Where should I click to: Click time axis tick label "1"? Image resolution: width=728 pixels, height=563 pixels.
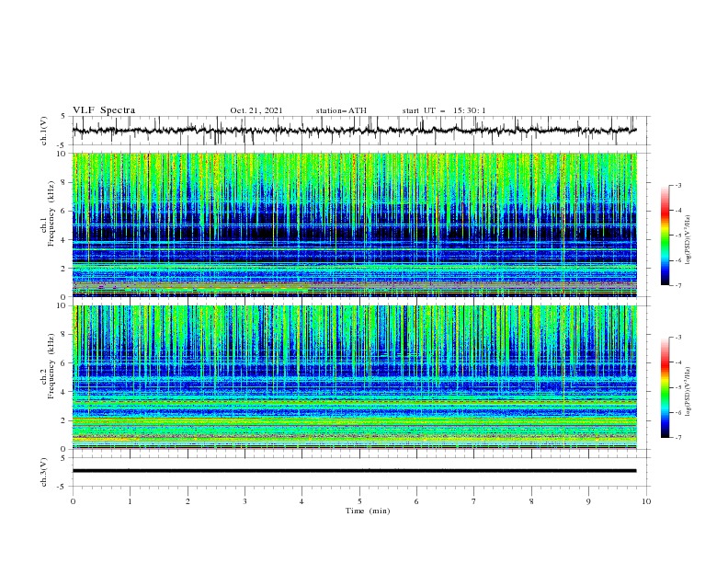130,501
